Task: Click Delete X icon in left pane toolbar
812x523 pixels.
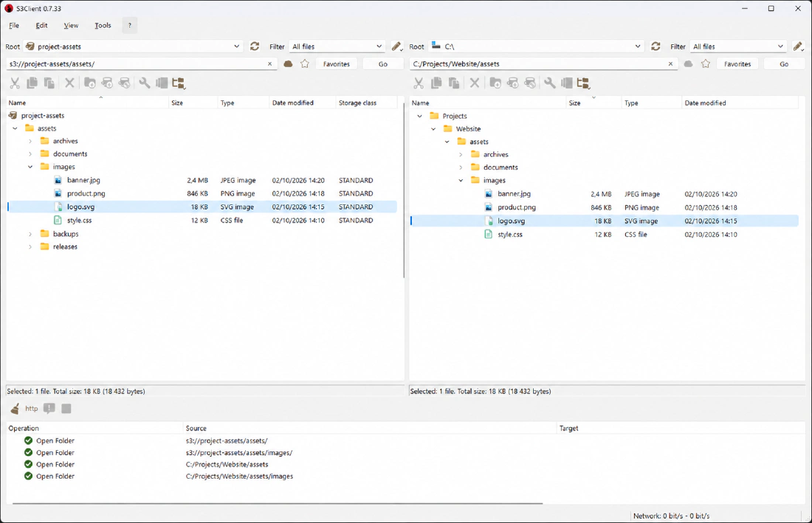Action: point(69,83)
